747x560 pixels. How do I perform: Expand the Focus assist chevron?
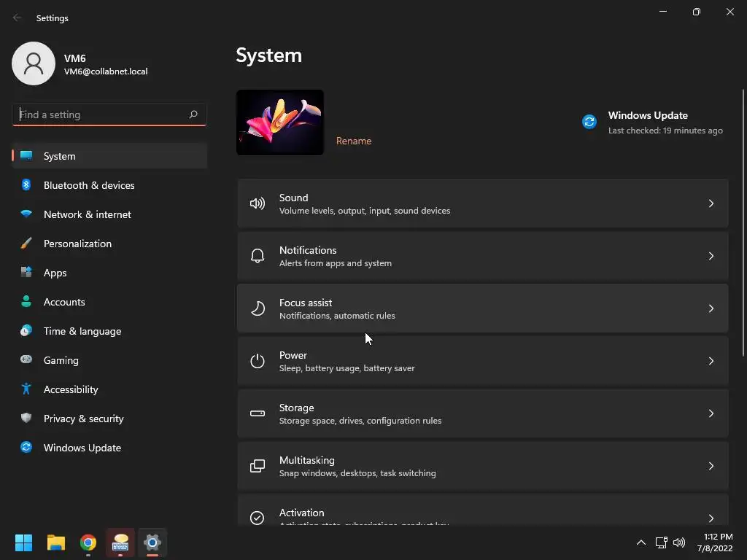711,308
